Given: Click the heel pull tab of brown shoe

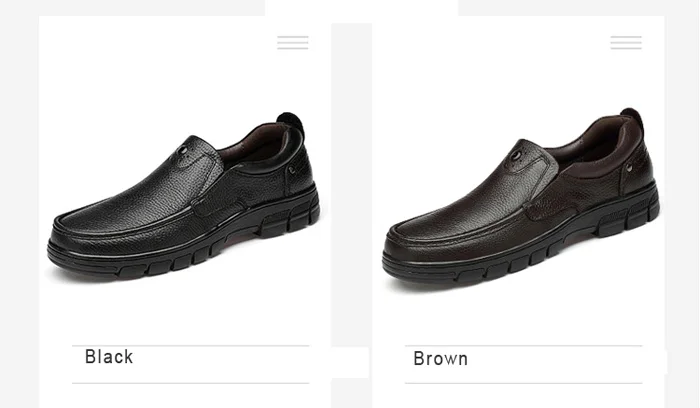Looking at the screenshot, I should (633, 118).
